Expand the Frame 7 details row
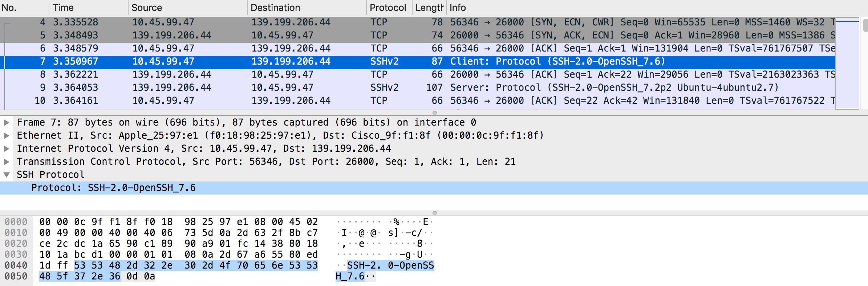Viewport: 868px width, 286px height. click(x=7, y=123)
